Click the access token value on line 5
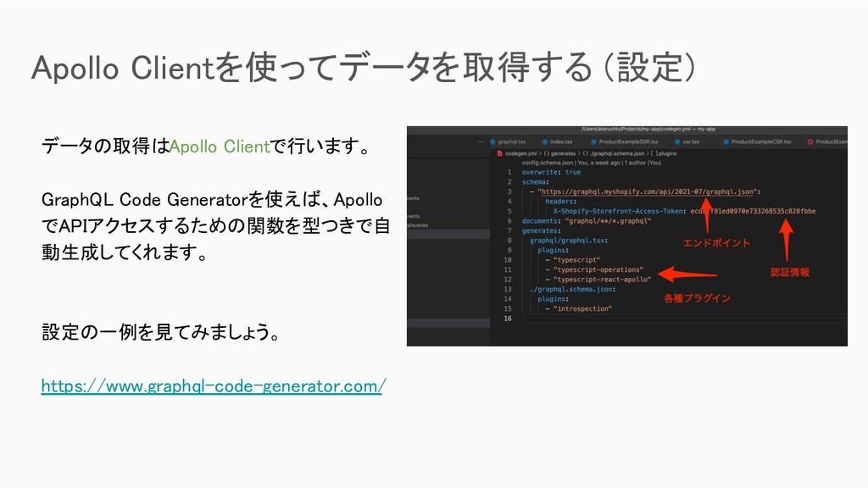868x488 pixels. 753,211
